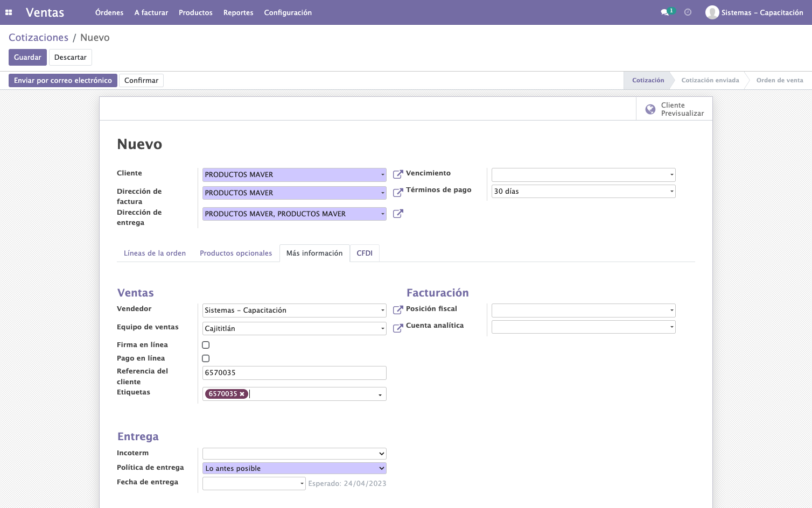The width and height of the screenshot is (812, 508).
Task: Enable the Firma en línea checkbox
Action: tap(206, 345)
